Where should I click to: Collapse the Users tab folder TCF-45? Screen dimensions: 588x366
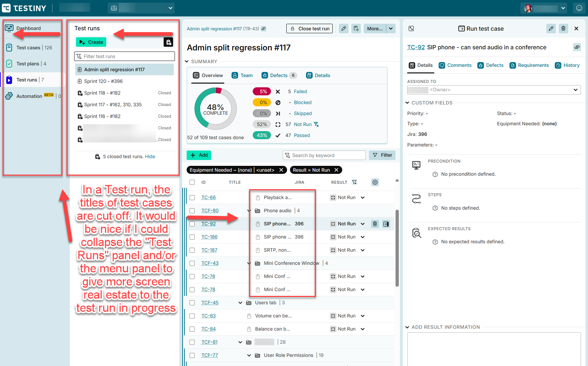pos(240,303)
